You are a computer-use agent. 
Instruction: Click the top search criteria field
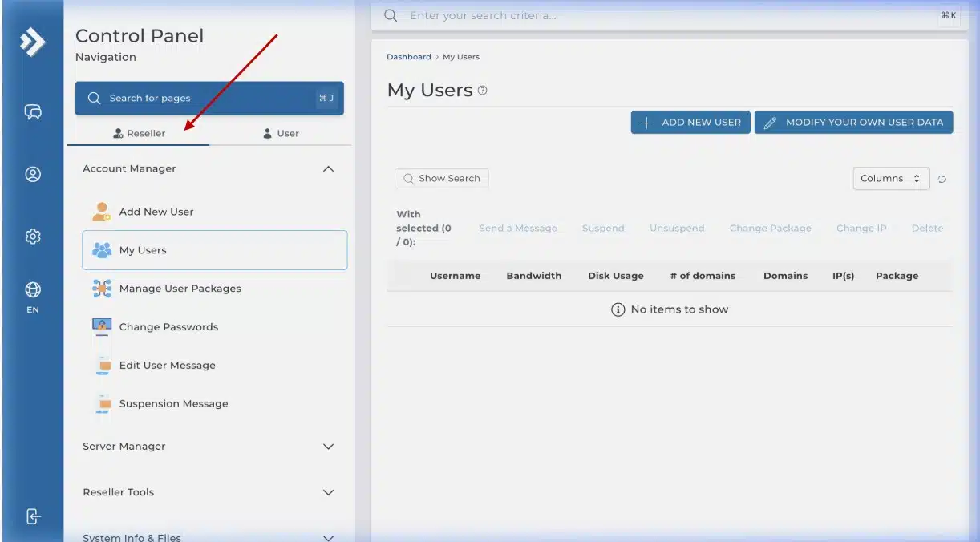[670, 16]
